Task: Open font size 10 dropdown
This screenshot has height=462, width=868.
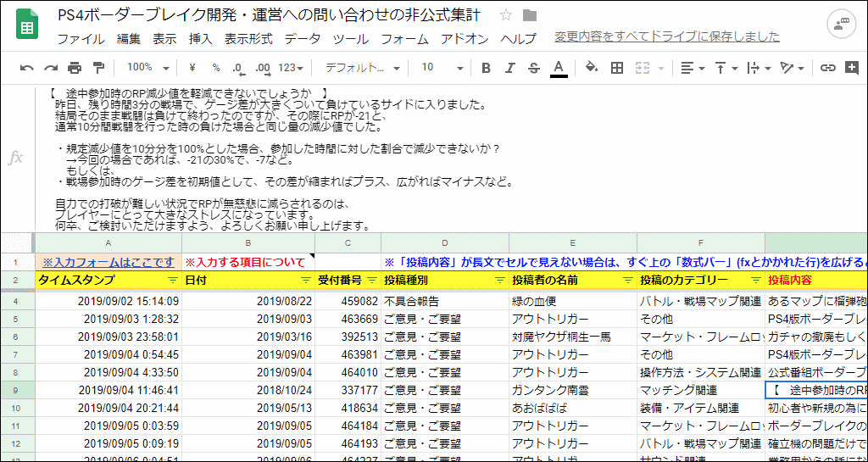Action: point(442,68)
